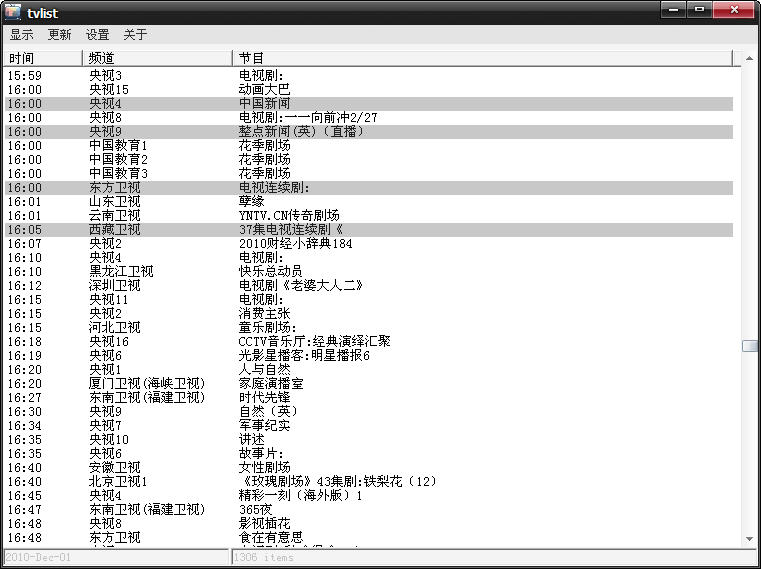The image size is (761, 569).
Task: Open the 显示 menu
Action: tap(22, 35)
